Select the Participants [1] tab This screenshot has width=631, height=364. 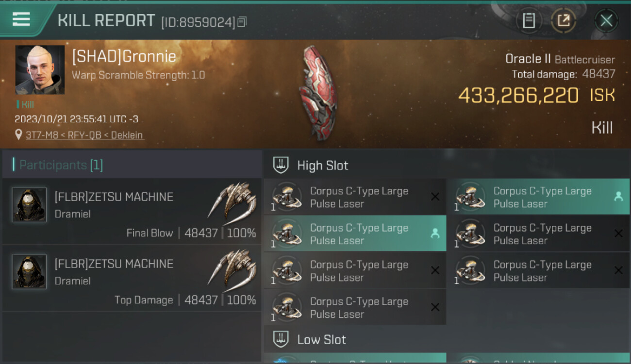pyautogui.click(x=61, y=165)
